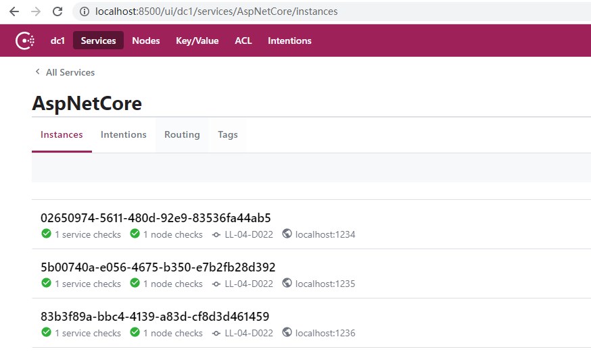
Task: Switch to the Intentions tab under AspNetCore
Action: tap(123, 135)
